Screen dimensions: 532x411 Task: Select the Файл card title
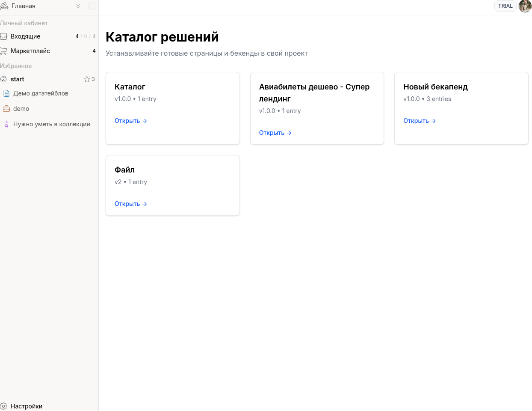click(124, 170)
